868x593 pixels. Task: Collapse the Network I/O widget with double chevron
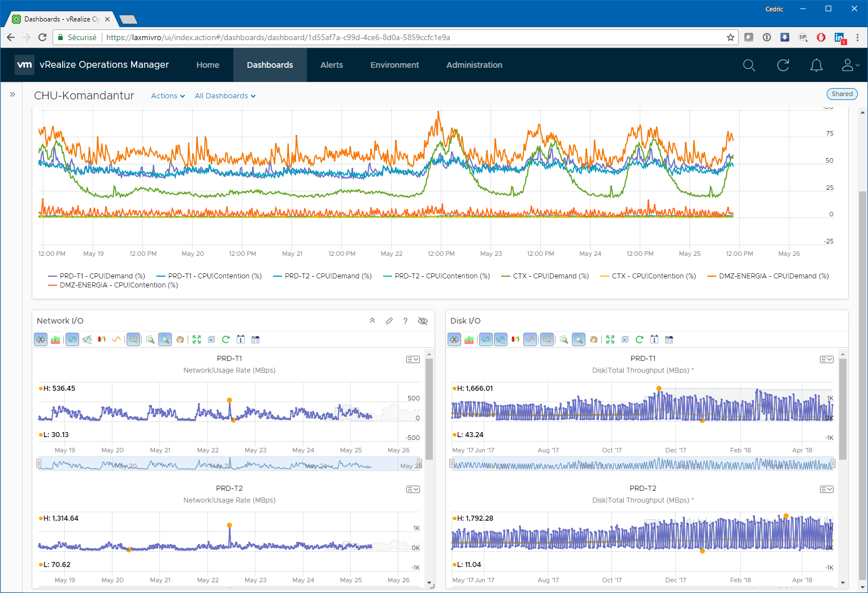tap(372, 321)
